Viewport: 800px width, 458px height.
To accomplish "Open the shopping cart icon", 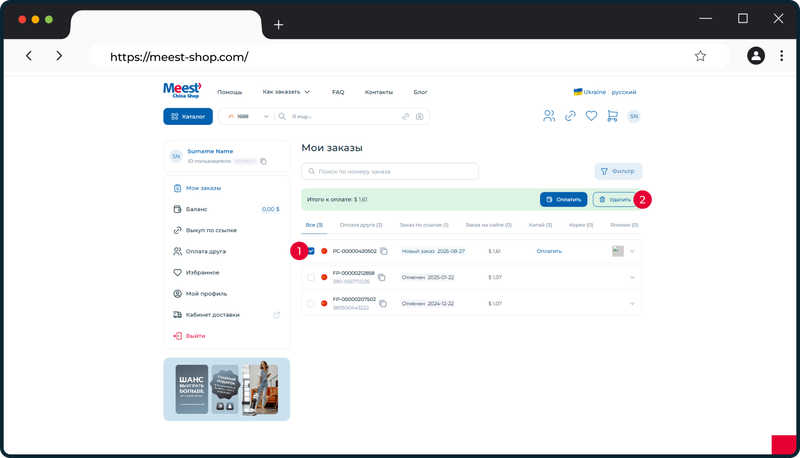I will coord(612,116).
